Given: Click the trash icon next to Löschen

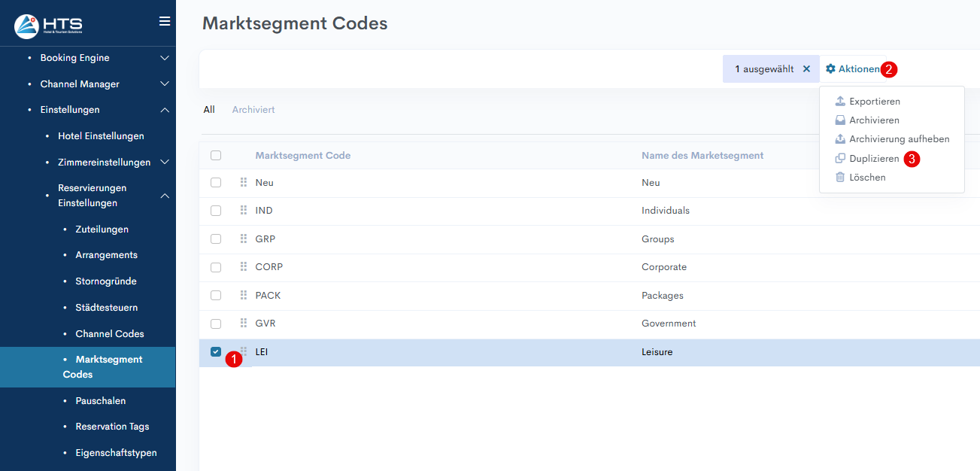Looking at the screenshot, I should coord(840,178).
